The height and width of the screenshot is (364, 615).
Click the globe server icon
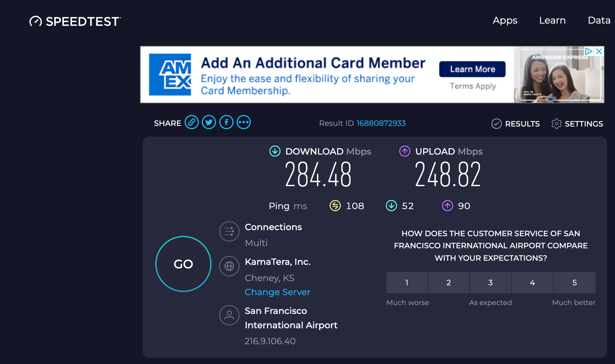(229, 266)
